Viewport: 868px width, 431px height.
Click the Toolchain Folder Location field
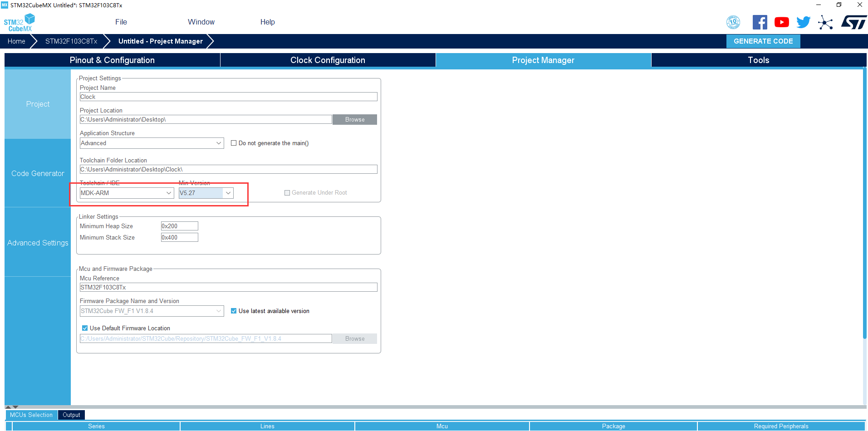228,170
